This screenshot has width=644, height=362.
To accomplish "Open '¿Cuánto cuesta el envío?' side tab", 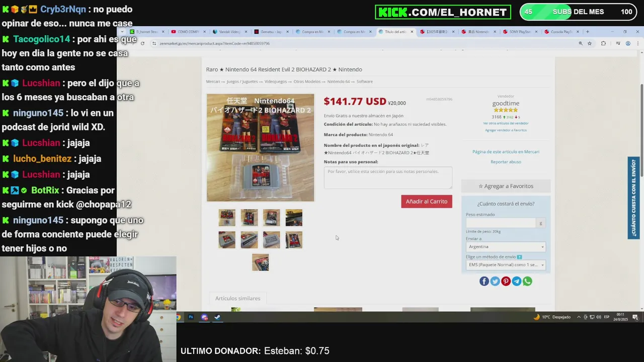I will (x=633, y=198).
